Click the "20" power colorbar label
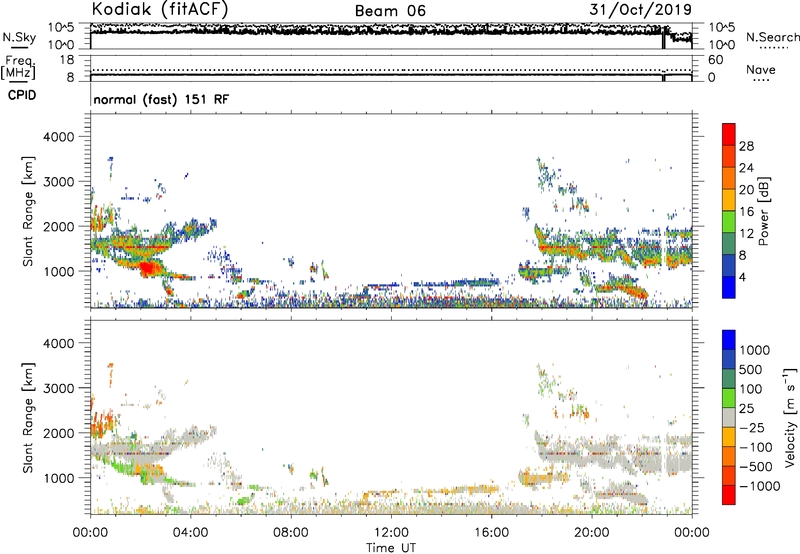 pos(746,190)
